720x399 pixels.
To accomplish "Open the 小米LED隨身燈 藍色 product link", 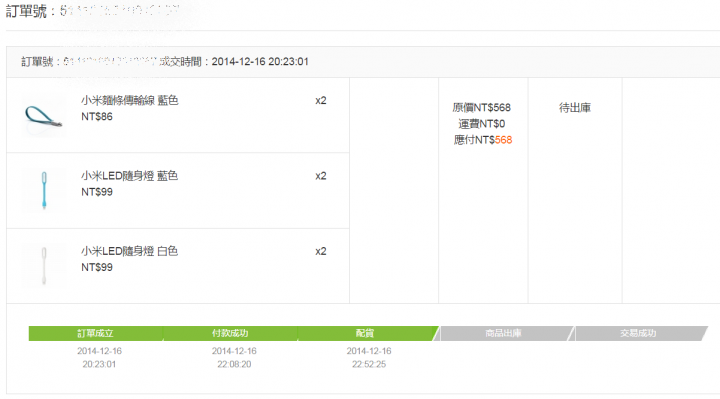I will pos(129,175).
